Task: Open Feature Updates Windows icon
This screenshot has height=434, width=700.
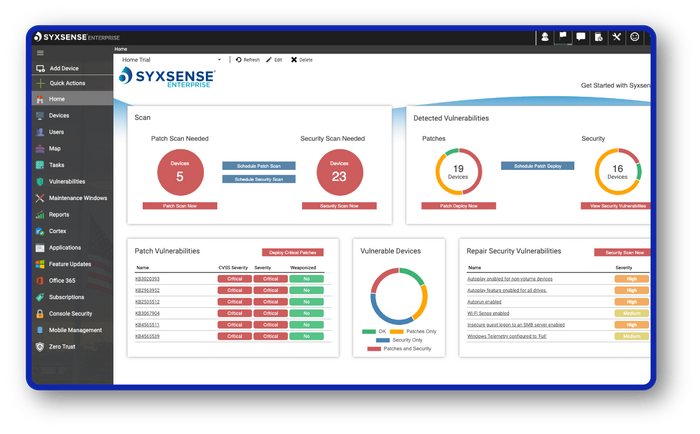Action: coord(40,264)
